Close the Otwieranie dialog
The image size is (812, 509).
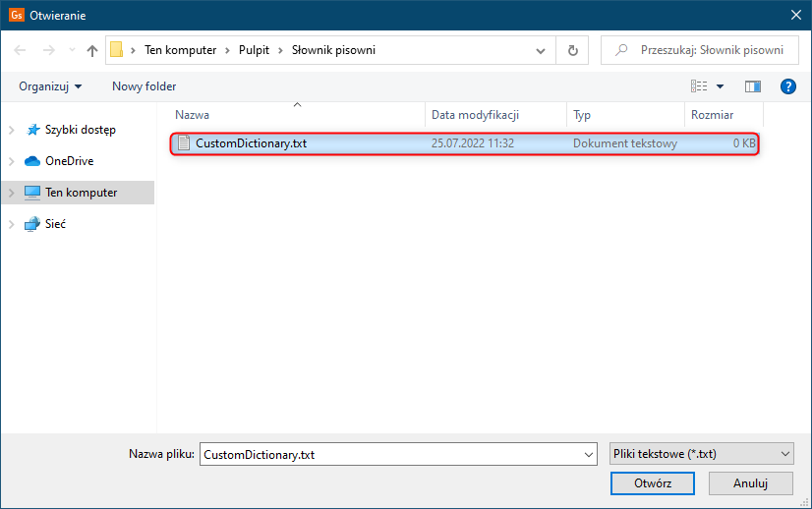tap(796, 15)
